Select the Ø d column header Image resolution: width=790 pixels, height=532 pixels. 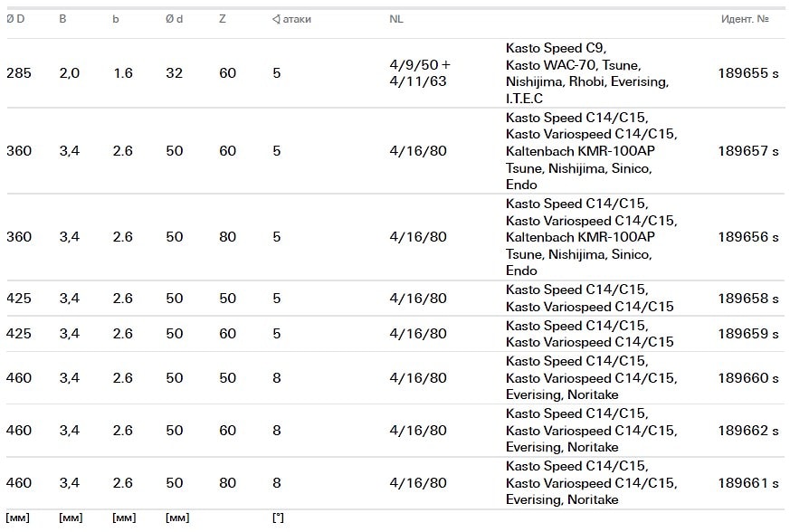pyautogui.click(x=174, y=19)
